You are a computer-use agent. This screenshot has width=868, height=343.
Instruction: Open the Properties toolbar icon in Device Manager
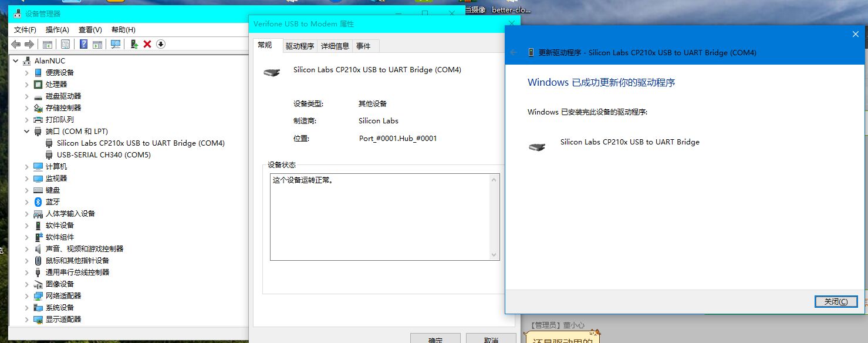click(65, 44)
